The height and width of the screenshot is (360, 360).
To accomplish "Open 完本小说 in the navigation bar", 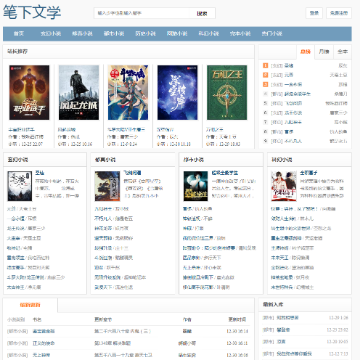I will tap(240, 34).
